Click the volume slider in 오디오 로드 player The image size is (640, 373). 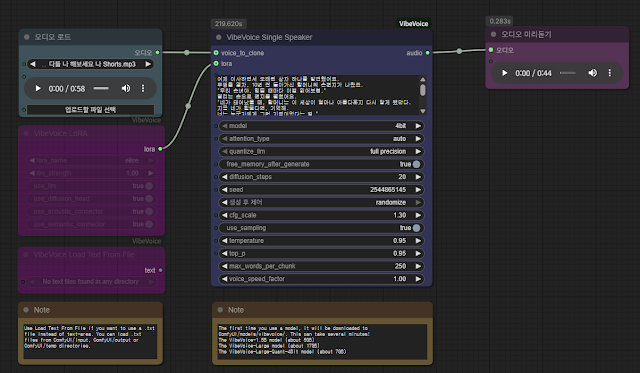101,88
